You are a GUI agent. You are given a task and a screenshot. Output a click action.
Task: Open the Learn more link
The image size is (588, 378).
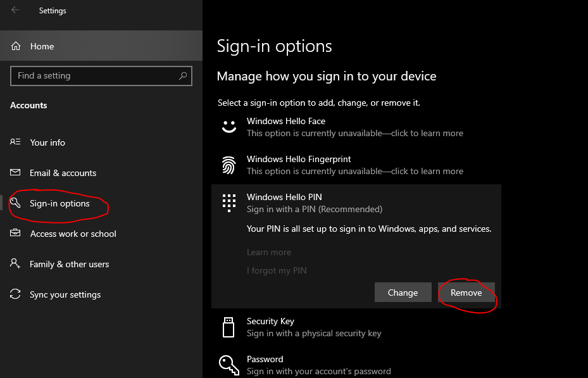[x=269, y=253]
